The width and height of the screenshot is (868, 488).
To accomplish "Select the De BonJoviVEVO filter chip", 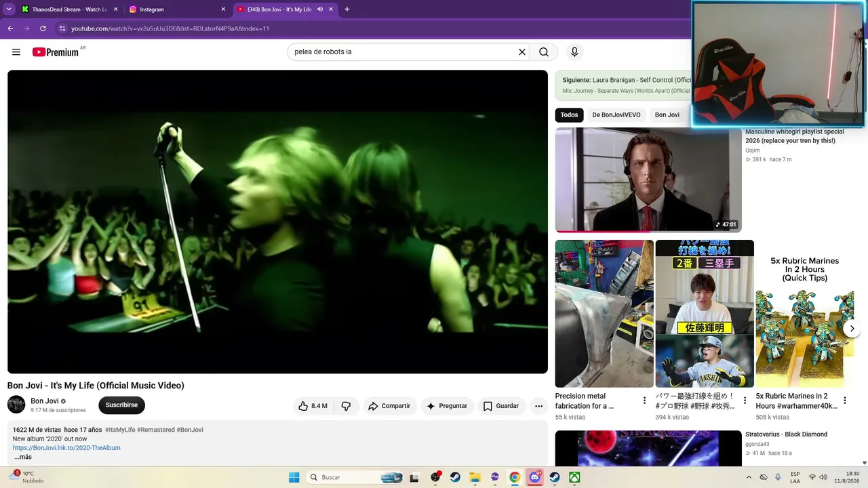I will [616, 115].
